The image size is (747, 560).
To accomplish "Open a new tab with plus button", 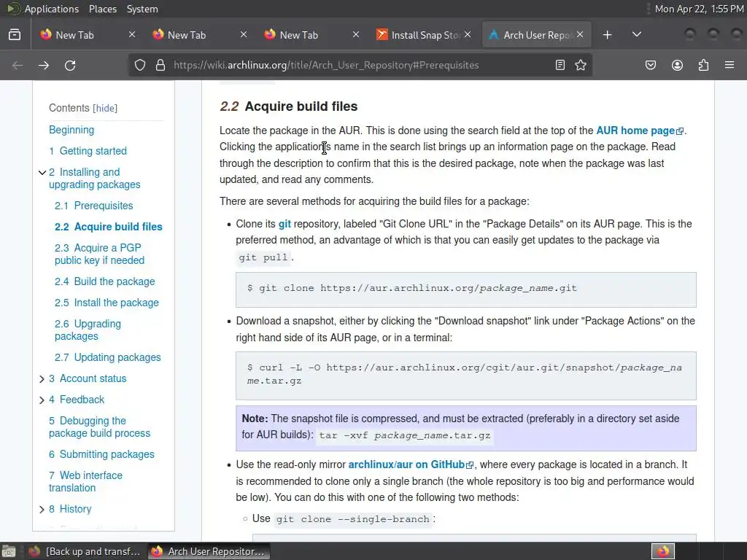I will point(608,35).
